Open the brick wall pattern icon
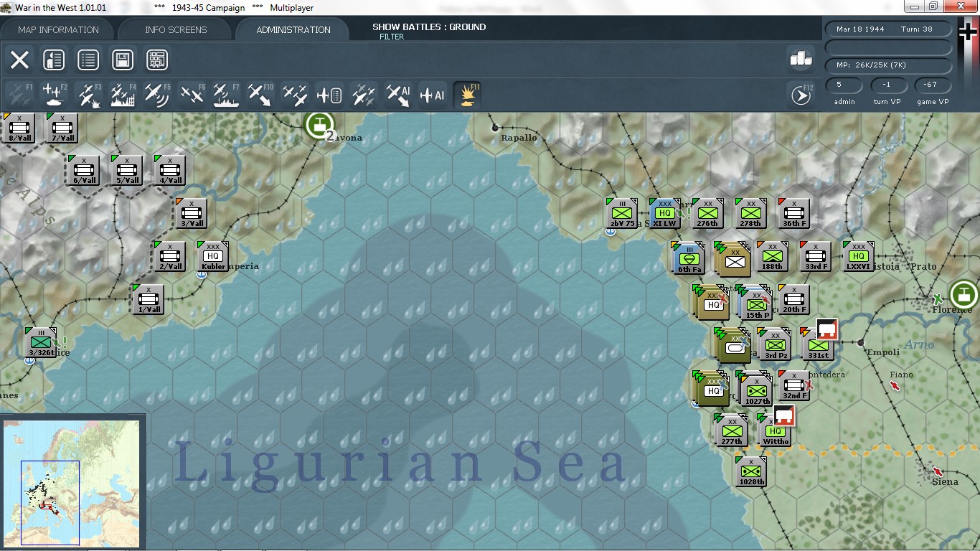980x551 pixels. [x=157, y=60]
